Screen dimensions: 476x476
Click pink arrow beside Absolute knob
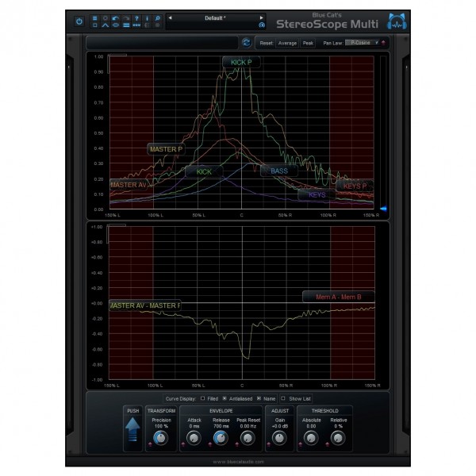[x=300, y=444]
